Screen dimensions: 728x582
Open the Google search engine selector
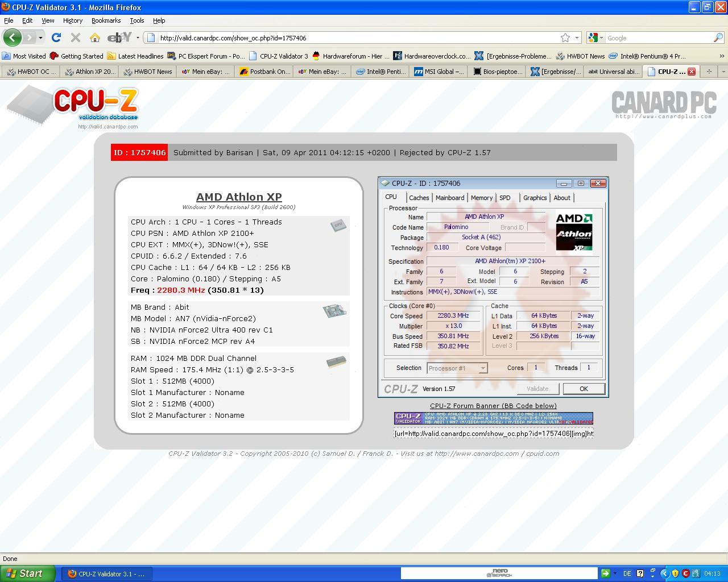595,38
